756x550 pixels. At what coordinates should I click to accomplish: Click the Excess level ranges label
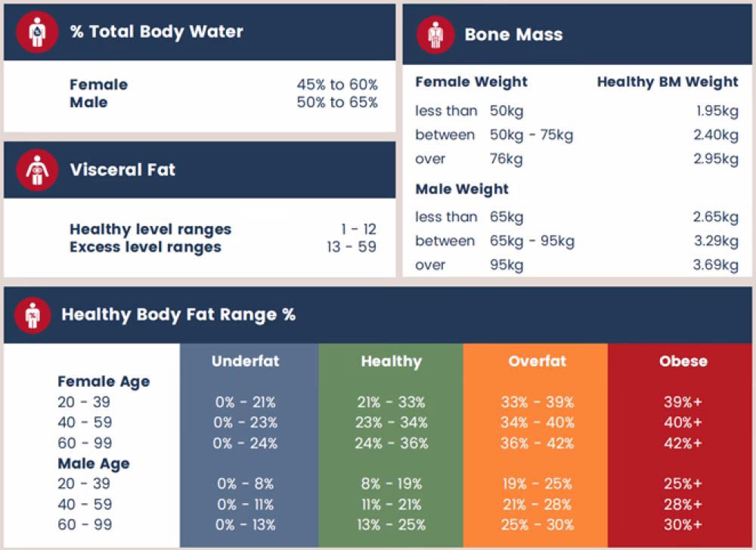click(x=145, y=247)
